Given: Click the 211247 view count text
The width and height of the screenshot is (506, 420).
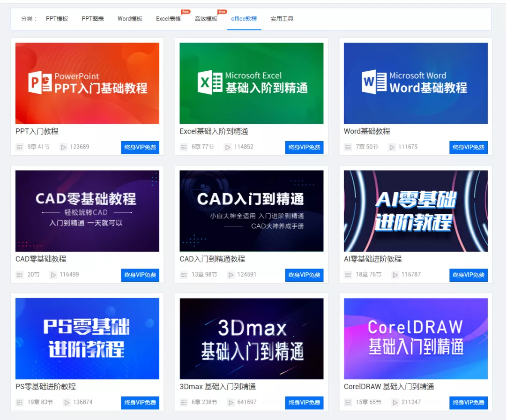Looking at the screenshot, I should coord(411,402).
